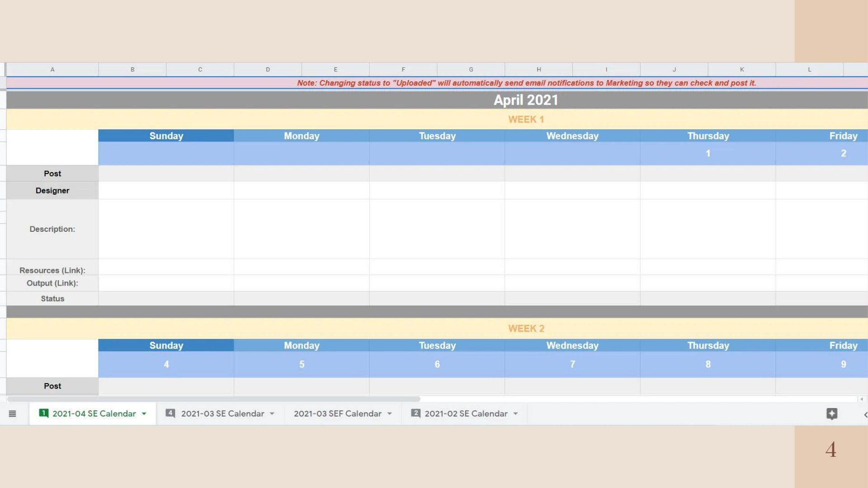Screen dimensions: 868x488
Task: Click comment badge on 2021-02 SE Calendar tab
Action: click(x=415, y=413)
